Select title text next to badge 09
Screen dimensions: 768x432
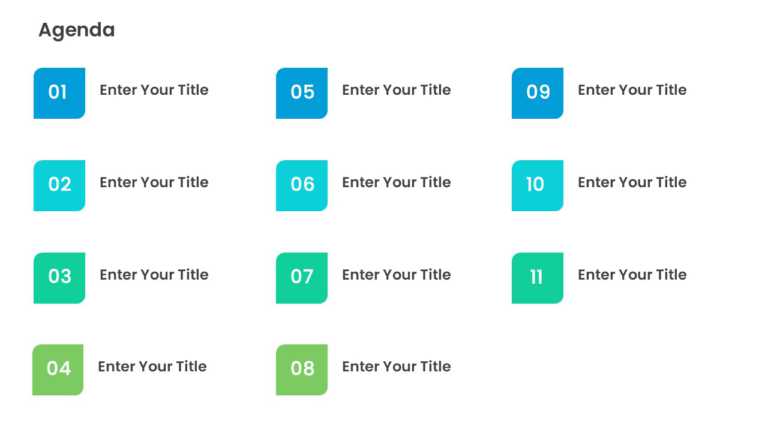[632, 90]
